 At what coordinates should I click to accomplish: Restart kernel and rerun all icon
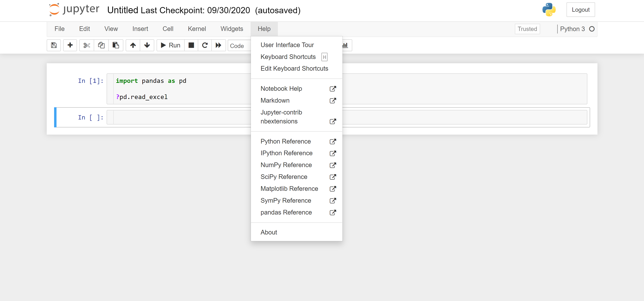[218, 45]
